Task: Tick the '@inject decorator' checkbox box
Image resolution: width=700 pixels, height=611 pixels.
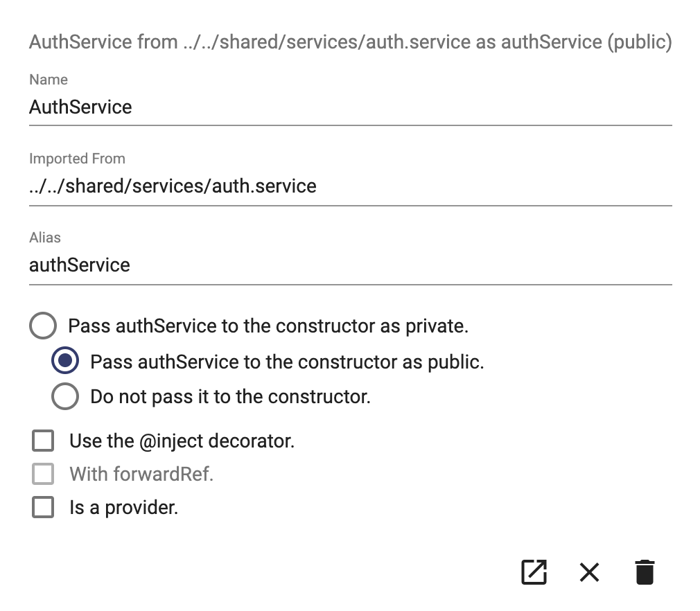Action: point(43,441)
